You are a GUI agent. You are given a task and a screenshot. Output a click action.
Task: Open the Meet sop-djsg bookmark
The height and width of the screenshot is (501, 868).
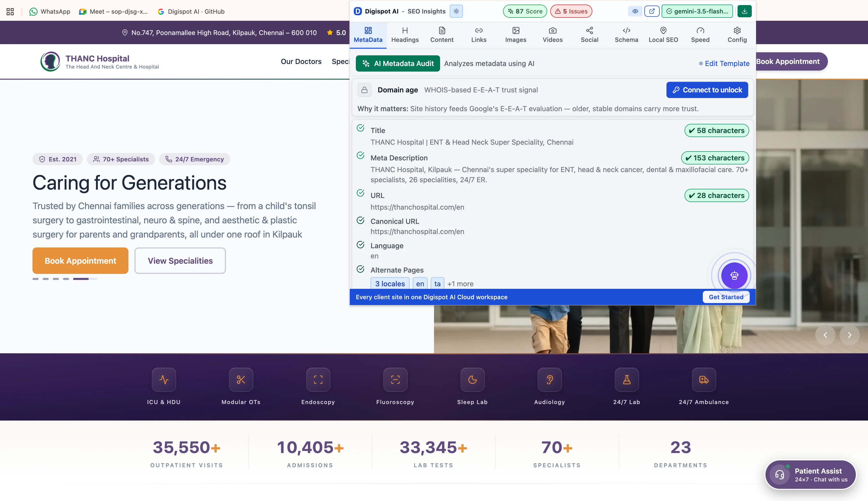(113, 11)
